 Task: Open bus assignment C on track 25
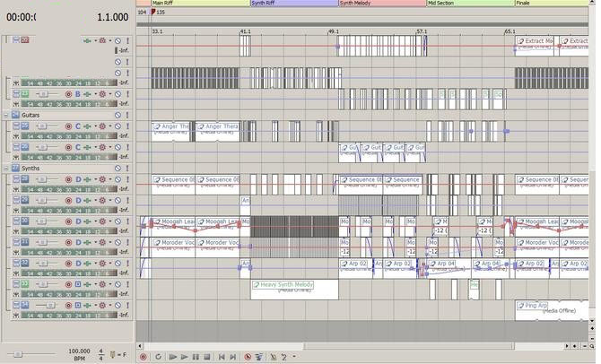coord(78,126)
